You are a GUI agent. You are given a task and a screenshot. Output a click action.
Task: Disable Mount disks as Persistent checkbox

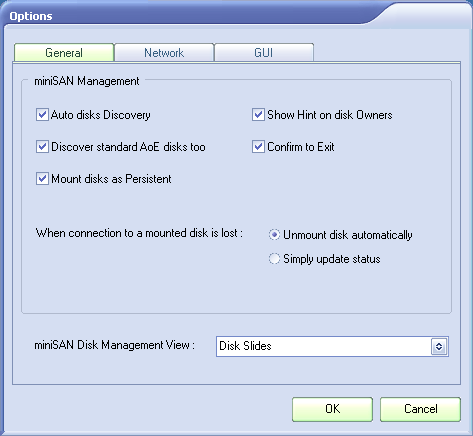point(42,179)
